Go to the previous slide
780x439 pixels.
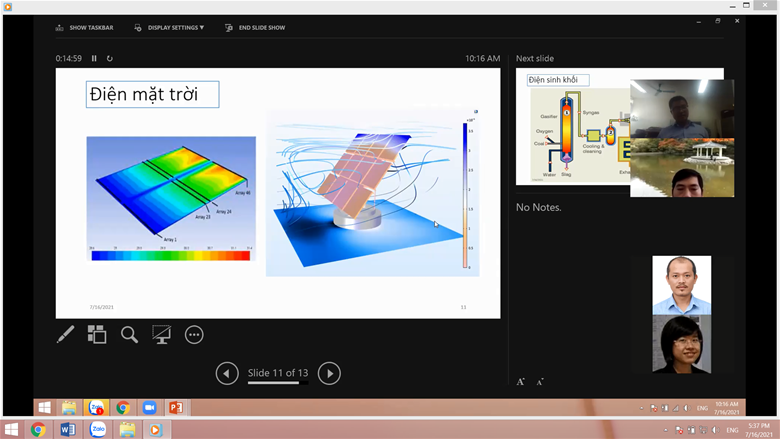[x=227, y=373]
